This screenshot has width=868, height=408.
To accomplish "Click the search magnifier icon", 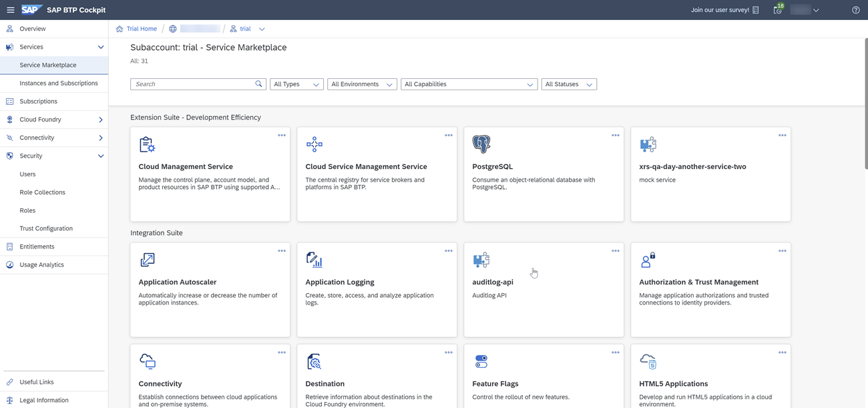I will (x=259, y=84).
